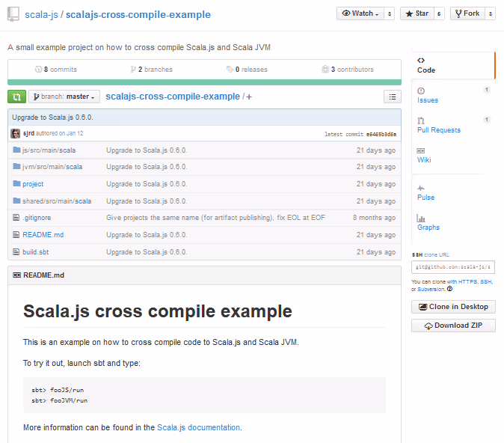
Task: Click the book icon in README.md header
Action: tap(16, 275)
